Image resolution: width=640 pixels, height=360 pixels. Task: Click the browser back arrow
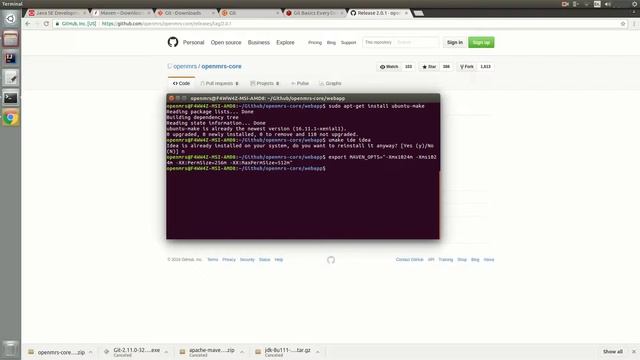pos(28,24)
